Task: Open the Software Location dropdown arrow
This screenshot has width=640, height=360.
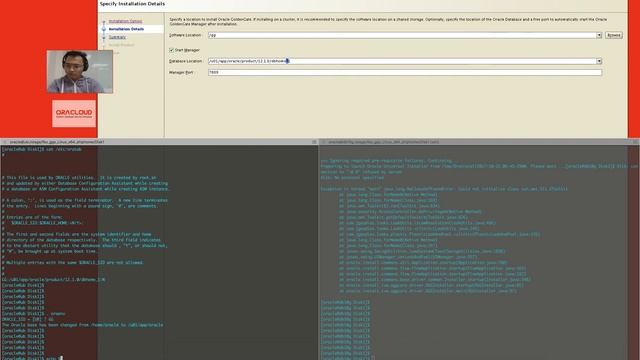Action: [x=599, y=36]
